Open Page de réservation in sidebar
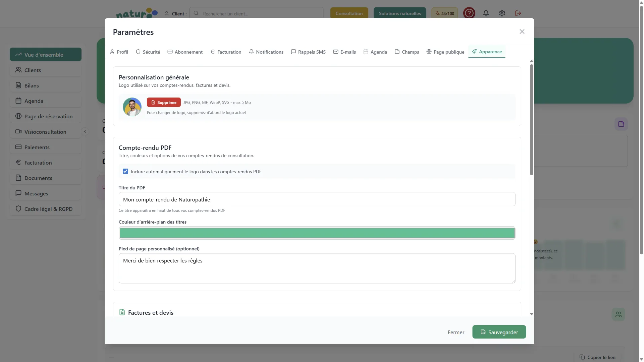The image size is (644, 362). (46, 116)
